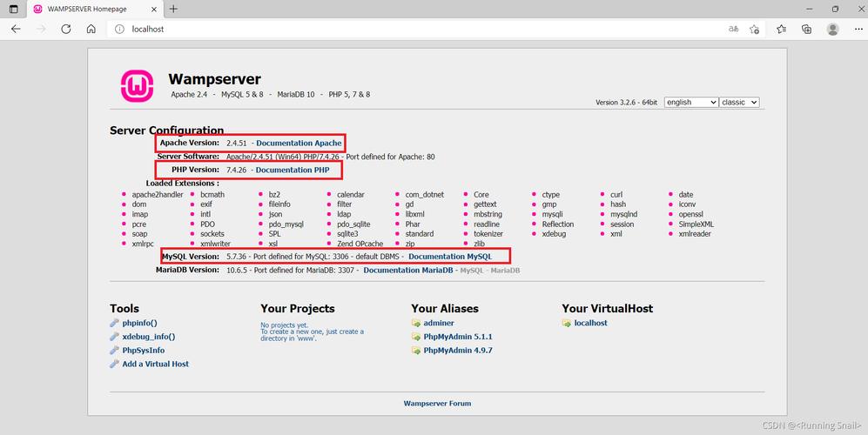The width and height of the screenshot is (868, 435).
Task: Open the browser profile avatar
Action: [832, 29]
